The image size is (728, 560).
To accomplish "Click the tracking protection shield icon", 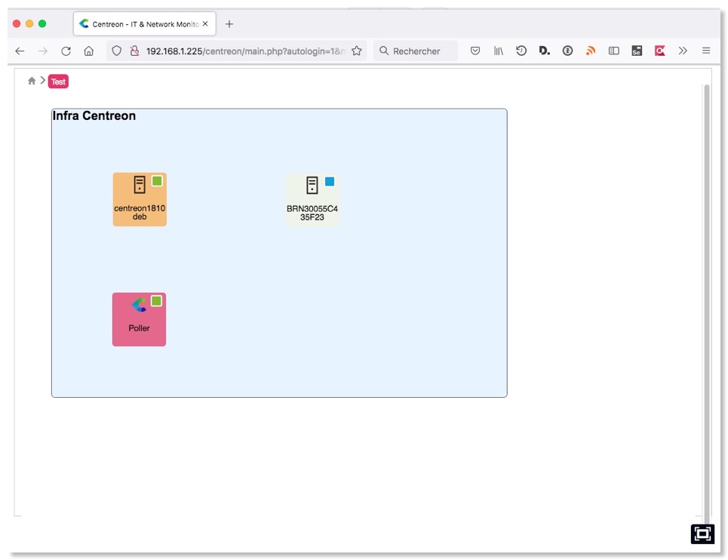I will pos(116,51).
